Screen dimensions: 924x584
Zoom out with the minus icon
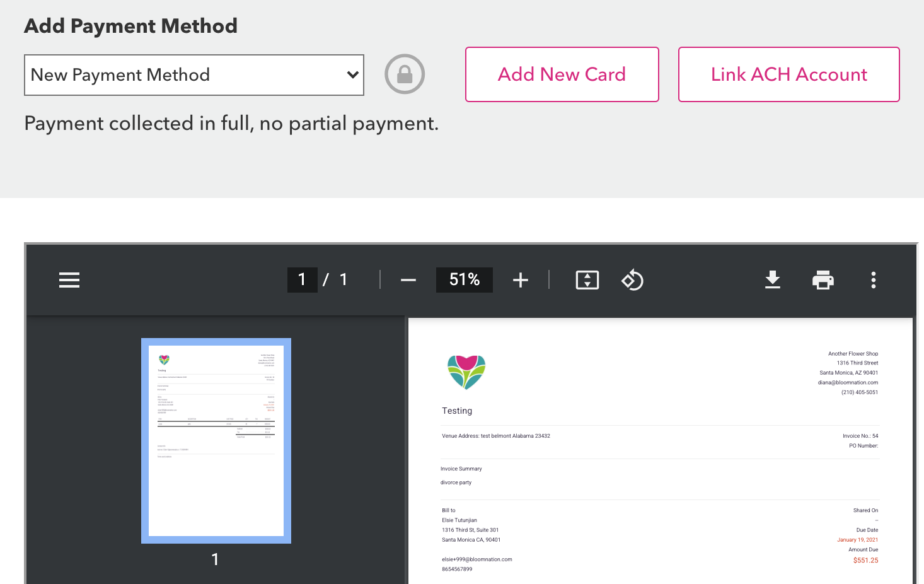[x=408, y=280]
